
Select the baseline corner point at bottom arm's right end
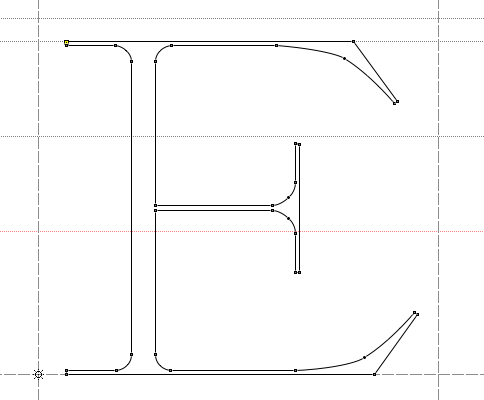tap(374, 375)
